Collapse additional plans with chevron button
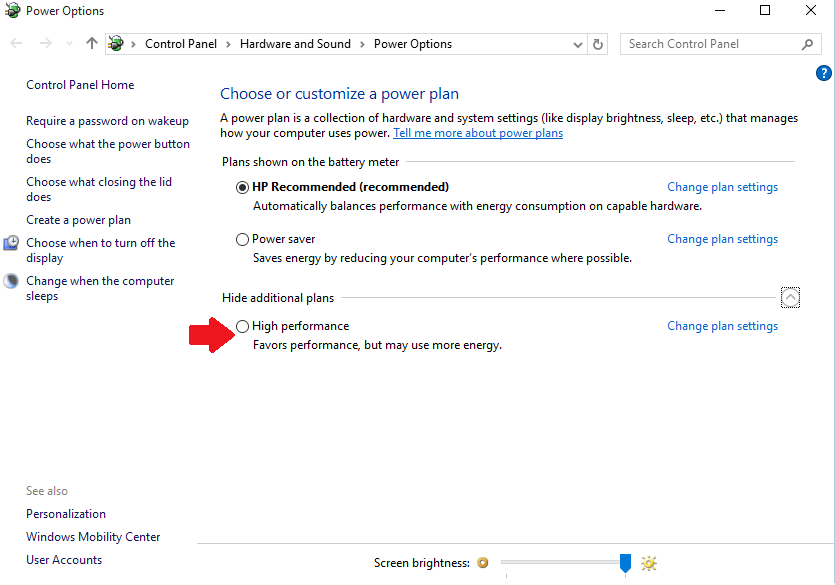 (790, 298)
